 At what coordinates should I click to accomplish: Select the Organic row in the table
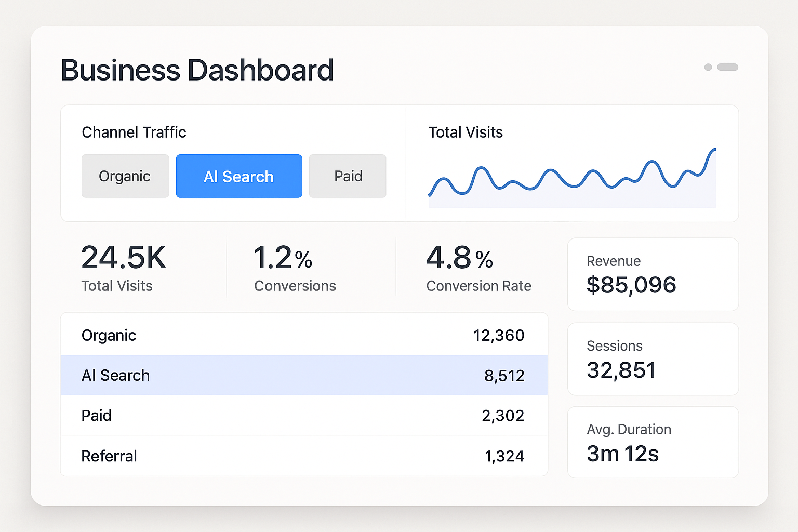click(x=304, y=335)
